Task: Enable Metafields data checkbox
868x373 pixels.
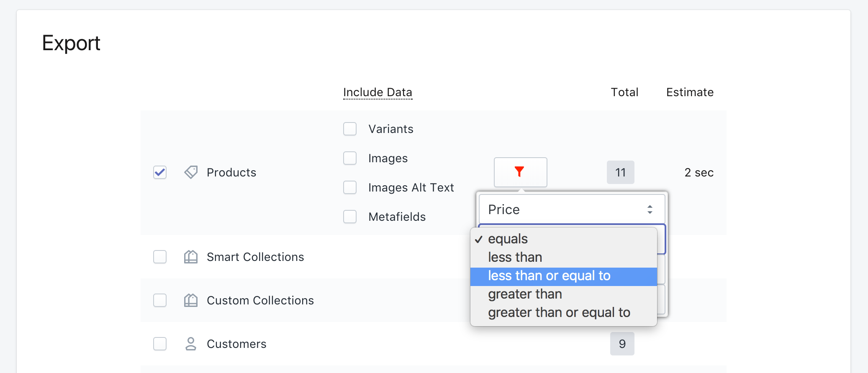Action: 350,217
